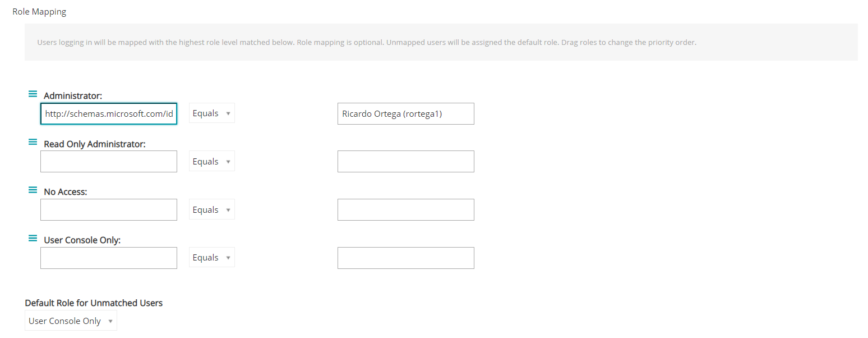
Task: Open the Equals dropdown for No Access
Action: [211, 209]
